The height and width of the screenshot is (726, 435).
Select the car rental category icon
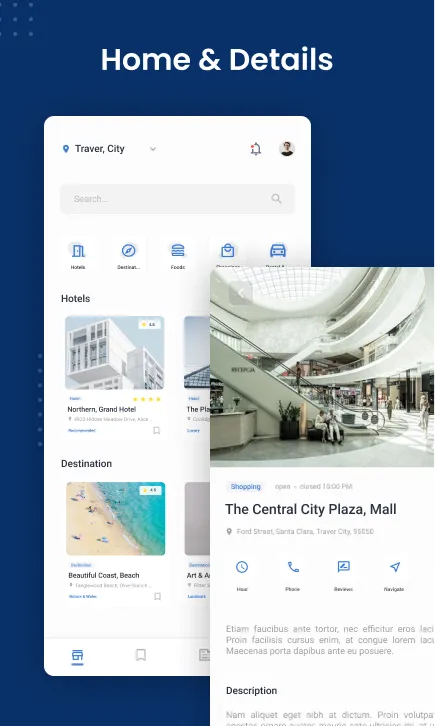(278, 250)
